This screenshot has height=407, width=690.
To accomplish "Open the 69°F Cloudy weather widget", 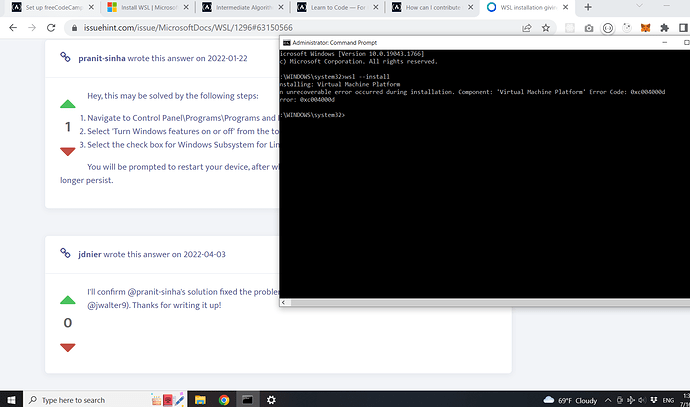I will click(x=570, y=400).
